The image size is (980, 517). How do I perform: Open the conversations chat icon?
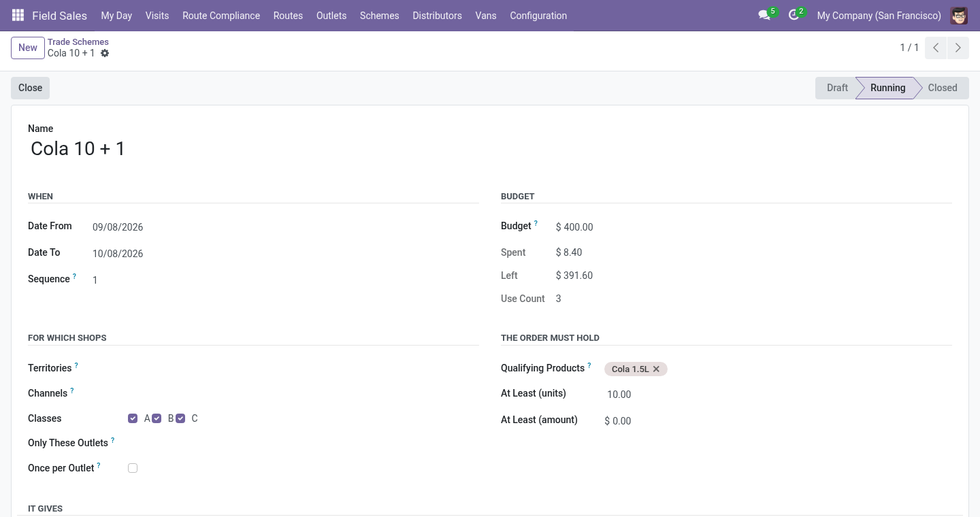764,15
